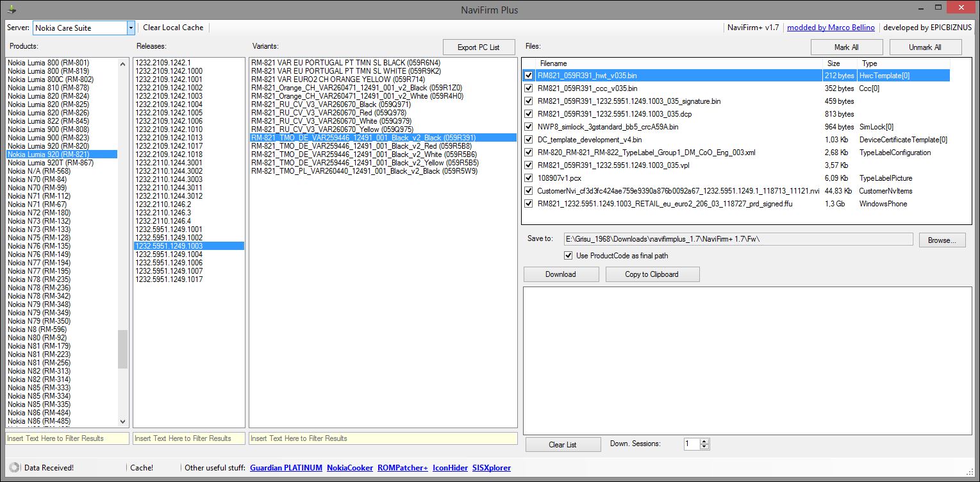Click the Clear List button

point(563,445)
